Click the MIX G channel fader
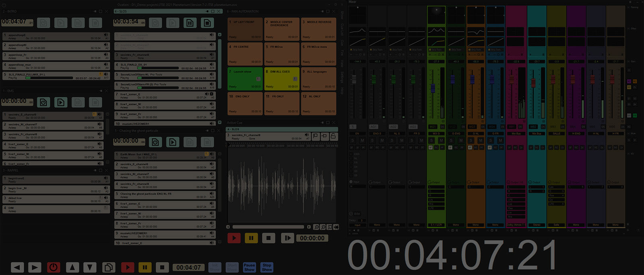The width and height of the screenshot is (644, 275). (x=433, y=88)
